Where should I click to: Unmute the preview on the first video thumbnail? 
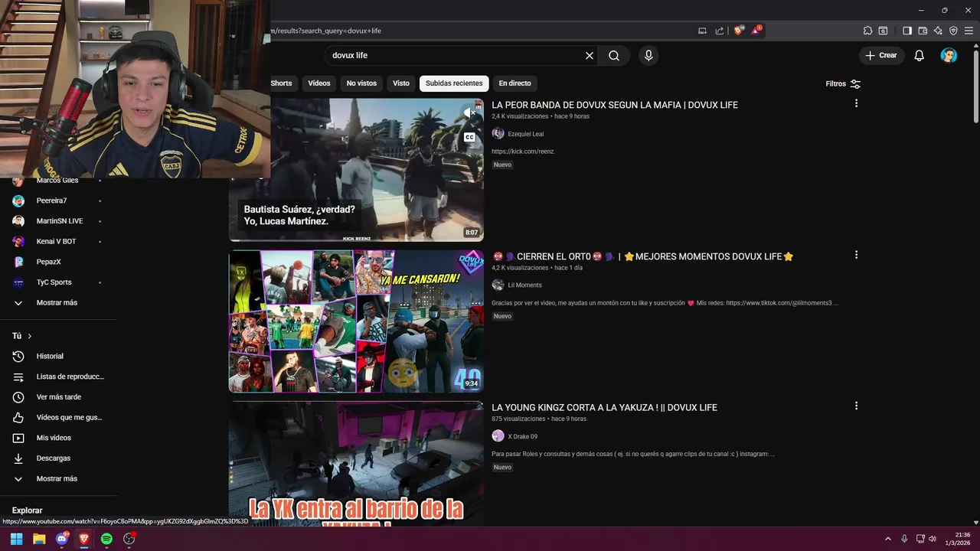tap(469, 113)
